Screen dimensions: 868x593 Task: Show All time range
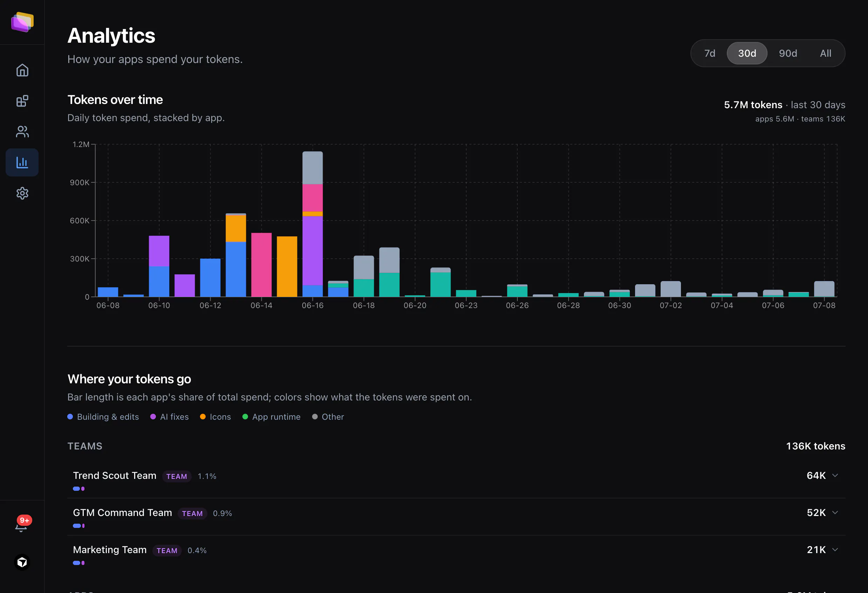825,53
